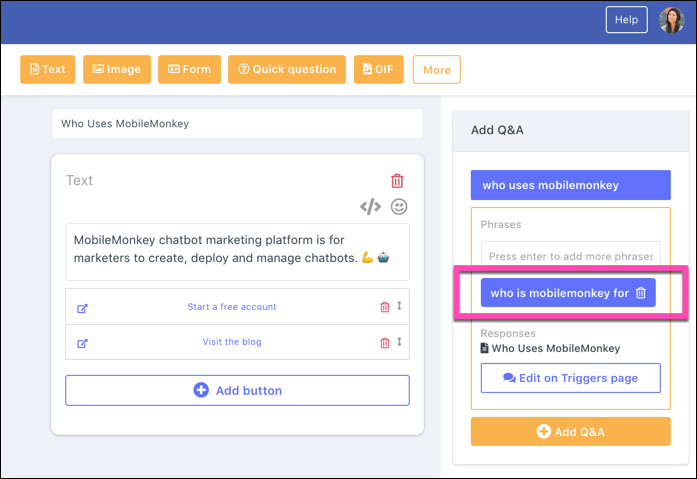This screenshot has width=697, height=479.
Task: Click the Who Uses MobileMonkey response entry
Action: click(551, 348)
